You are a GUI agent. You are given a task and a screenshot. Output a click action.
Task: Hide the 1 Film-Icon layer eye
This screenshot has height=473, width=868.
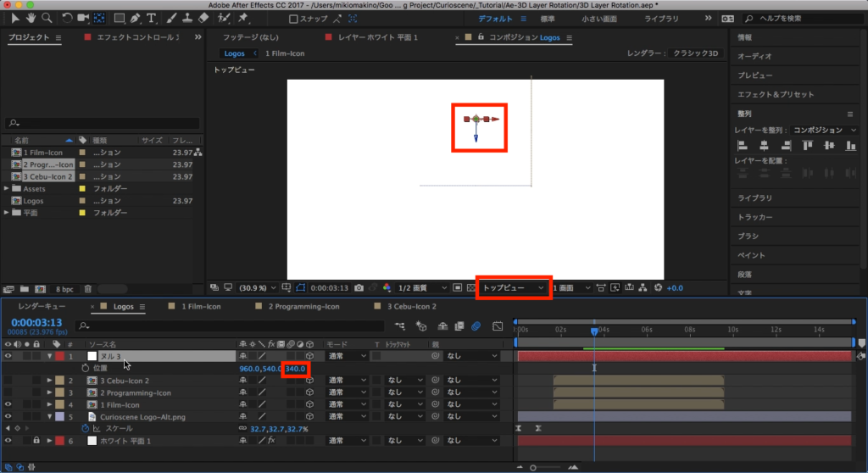pyautogui.click(x=8, y=405)
